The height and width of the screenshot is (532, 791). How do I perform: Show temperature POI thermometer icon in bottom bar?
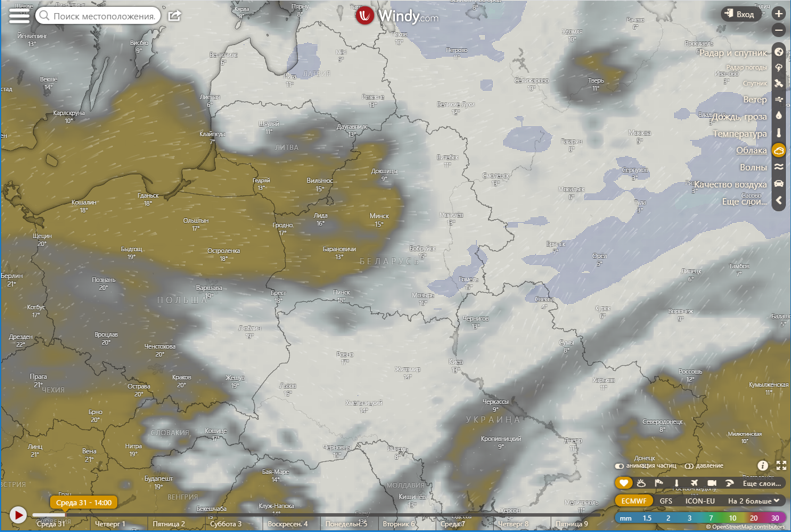tap(677, 483)
